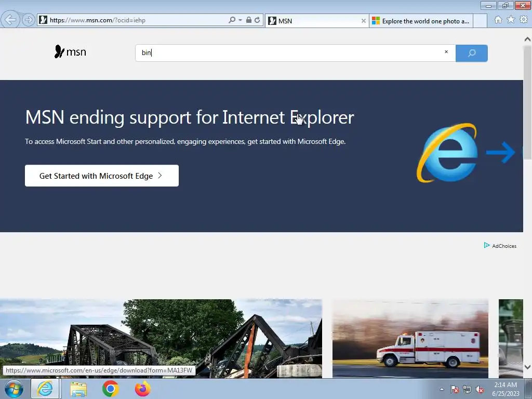Refresh the page with the reload icon
The width and height of the screenshot is (532, 399).
coord(257,20)
